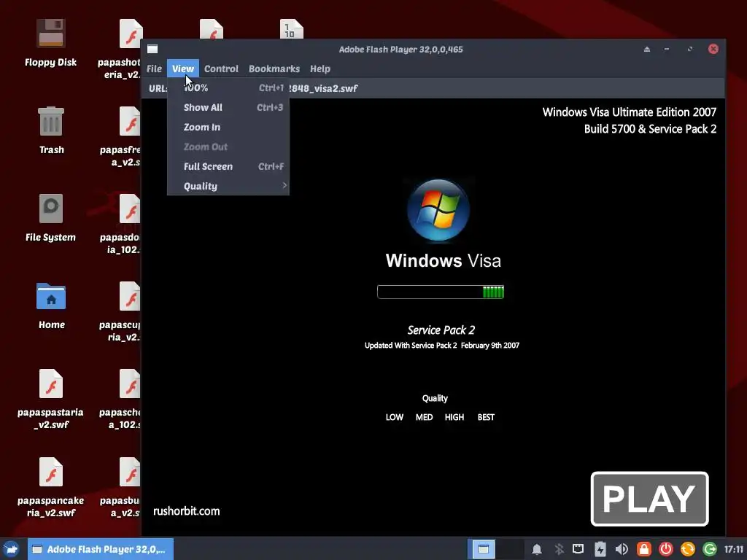Set Flash quality to HIGH
Screen dimensions: 747x560
coord(454,417)
